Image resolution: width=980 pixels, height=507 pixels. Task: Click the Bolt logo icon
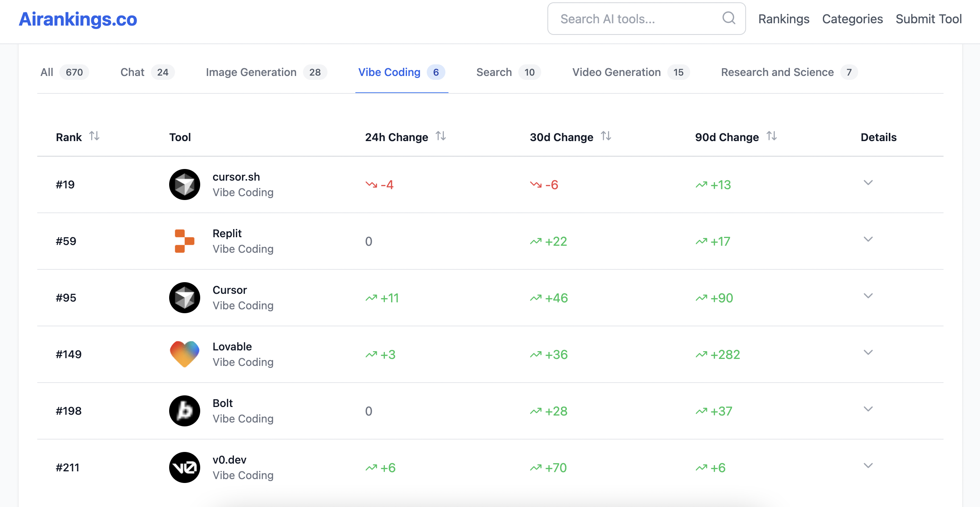click(x=184, y=411)
